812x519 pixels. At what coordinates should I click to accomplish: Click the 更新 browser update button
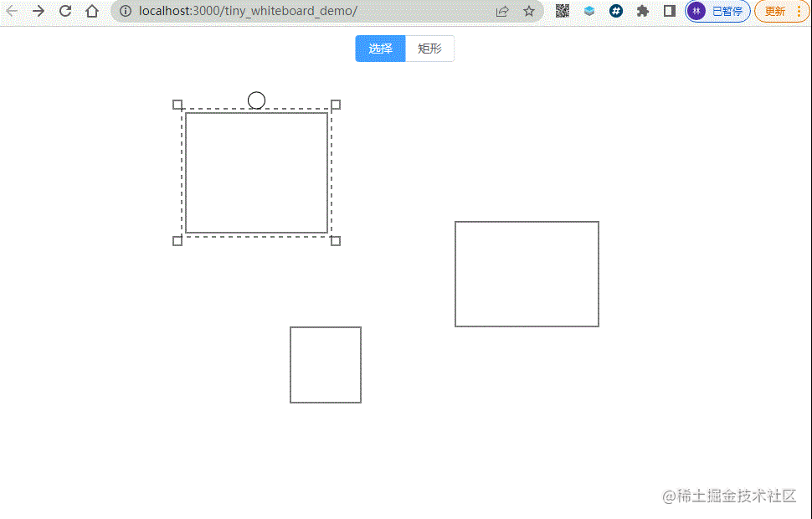[x=783, y=11]
